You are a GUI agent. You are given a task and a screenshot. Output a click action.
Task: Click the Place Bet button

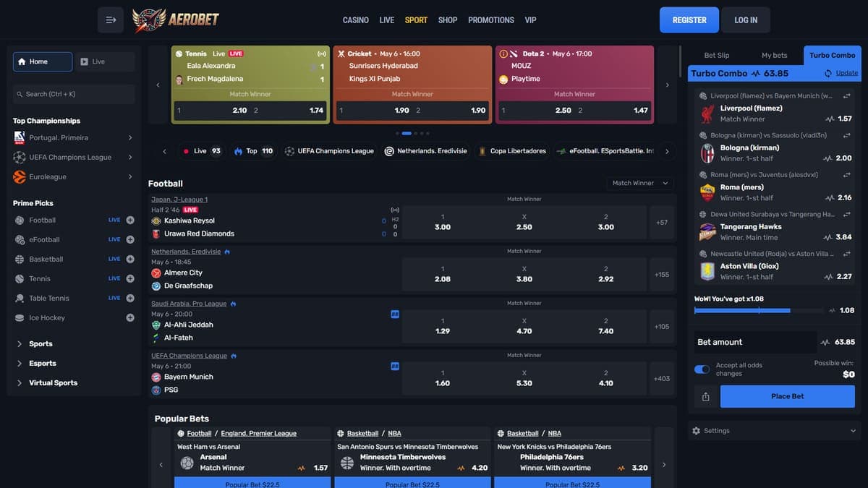coord(788,396)
